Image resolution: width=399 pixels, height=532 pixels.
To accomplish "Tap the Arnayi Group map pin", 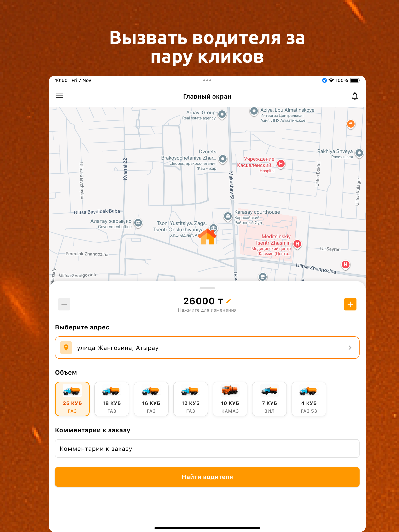I will 222,115.
